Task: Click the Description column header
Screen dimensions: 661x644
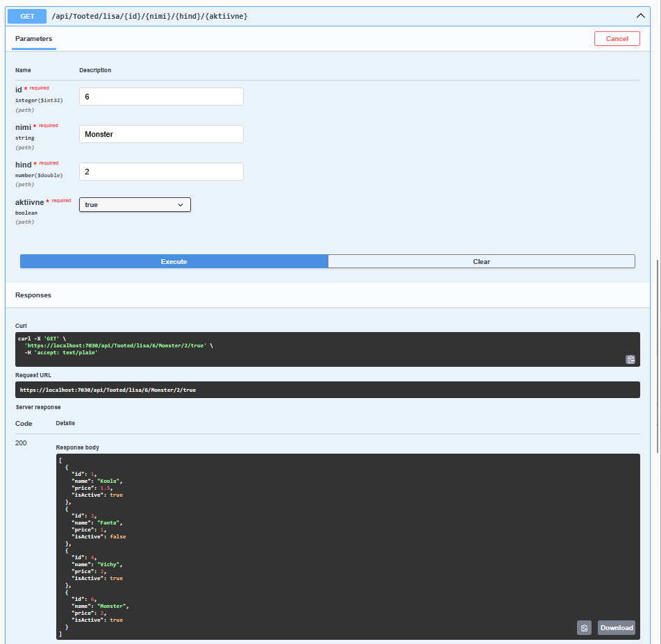Action: tap(95, 70)
